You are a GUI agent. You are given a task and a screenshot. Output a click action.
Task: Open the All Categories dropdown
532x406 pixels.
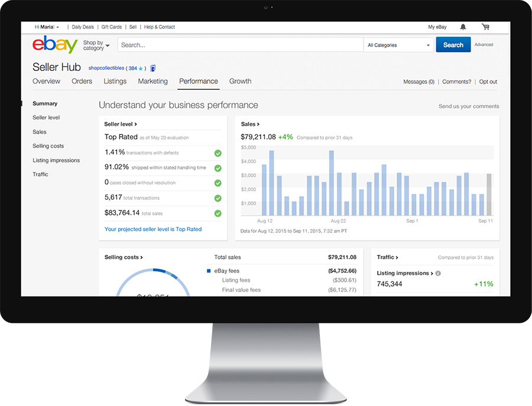398,45
